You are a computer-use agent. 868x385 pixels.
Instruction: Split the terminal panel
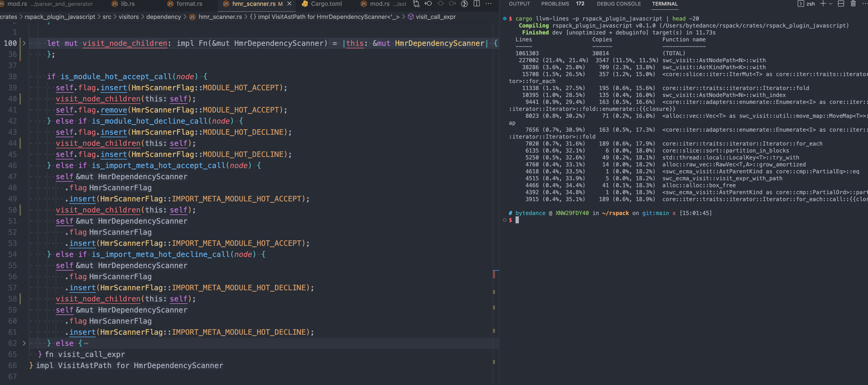coord(841,4)
